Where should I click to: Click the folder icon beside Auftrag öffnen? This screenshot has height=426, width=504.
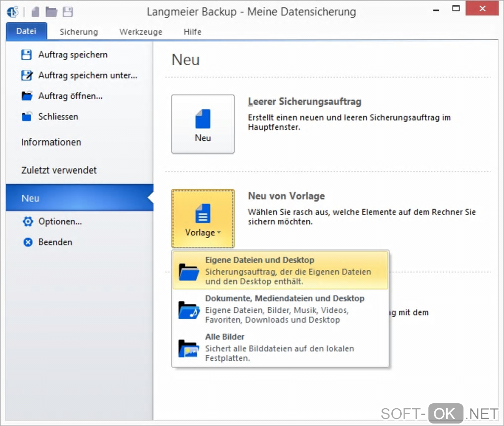coord(27,96)
